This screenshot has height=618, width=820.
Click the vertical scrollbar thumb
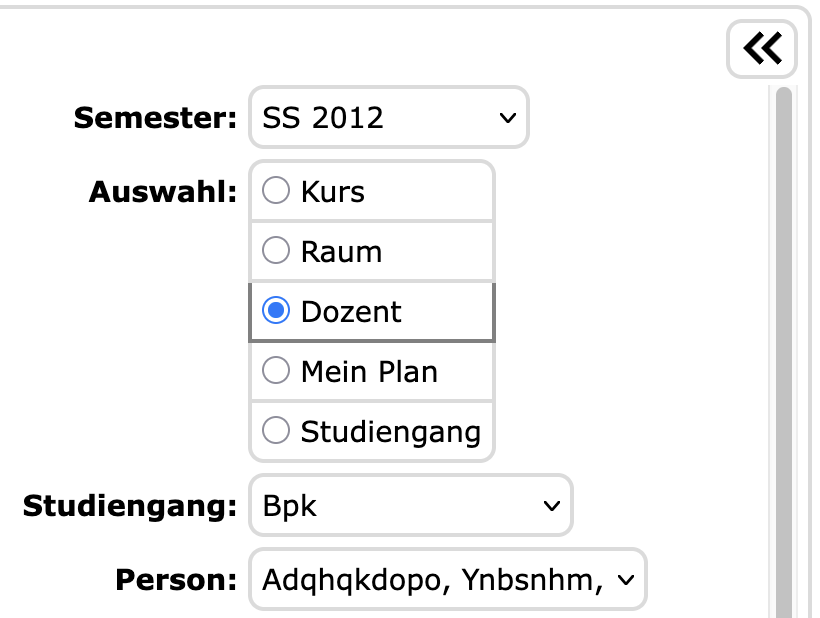pos(784,350)
